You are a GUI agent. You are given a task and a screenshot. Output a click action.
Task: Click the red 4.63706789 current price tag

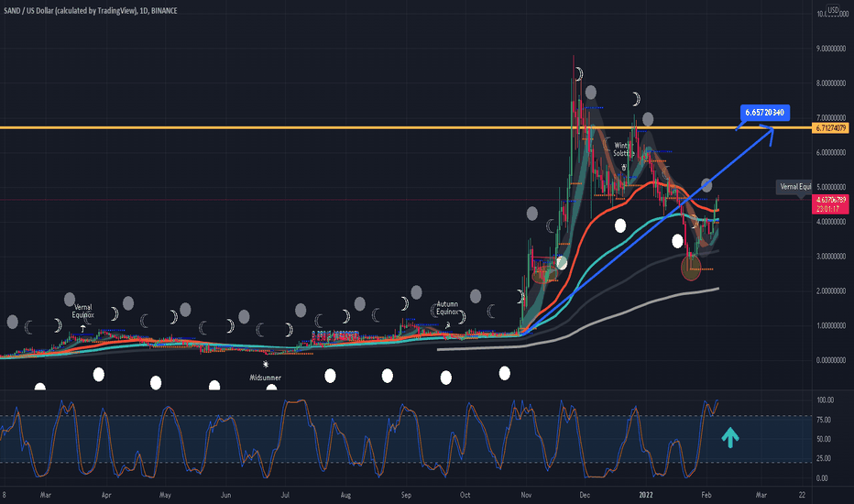[829, 200]
